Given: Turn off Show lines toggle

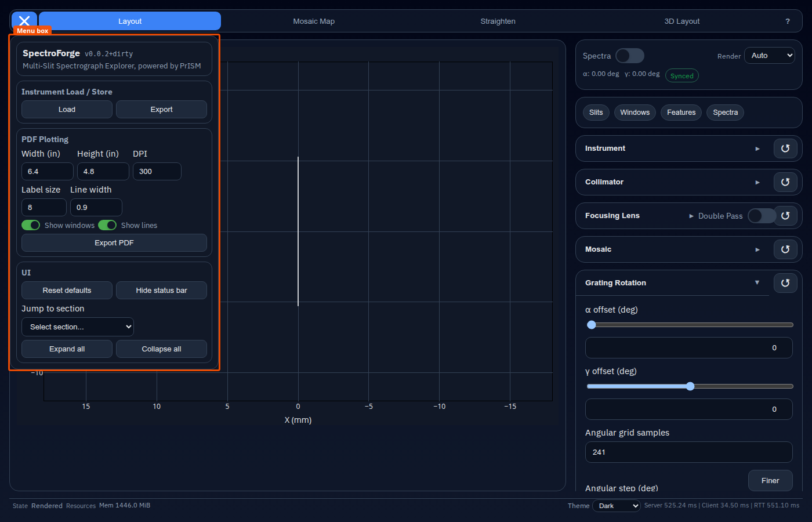Looking at the screenshot, I should 107,225.
